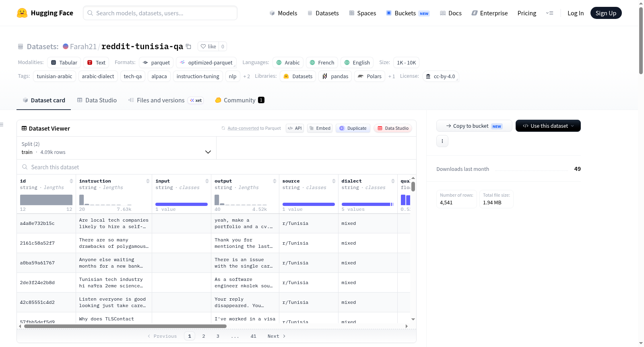
Task: Select the optimized-parquet format tag
Action: 206,62
